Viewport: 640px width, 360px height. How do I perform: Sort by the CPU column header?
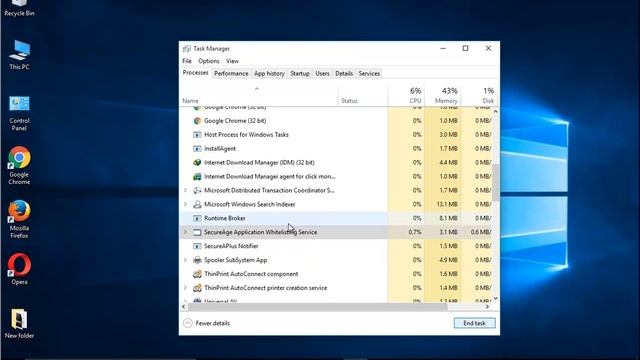406,96
